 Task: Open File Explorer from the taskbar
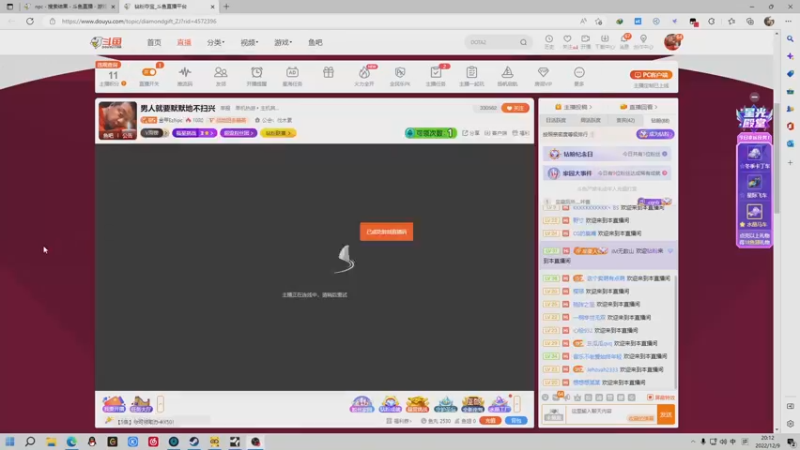click(51, 441)
